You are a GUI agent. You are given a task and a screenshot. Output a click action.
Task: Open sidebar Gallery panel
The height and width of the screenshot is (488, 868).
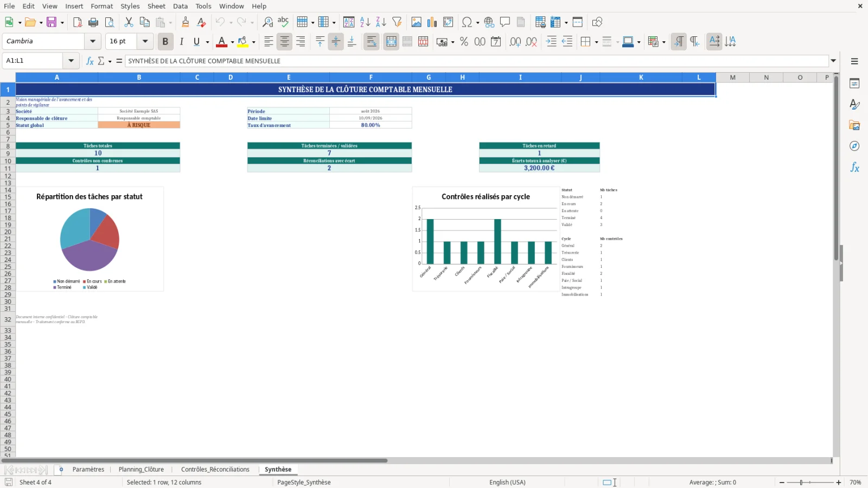click(x=854, y=125)
